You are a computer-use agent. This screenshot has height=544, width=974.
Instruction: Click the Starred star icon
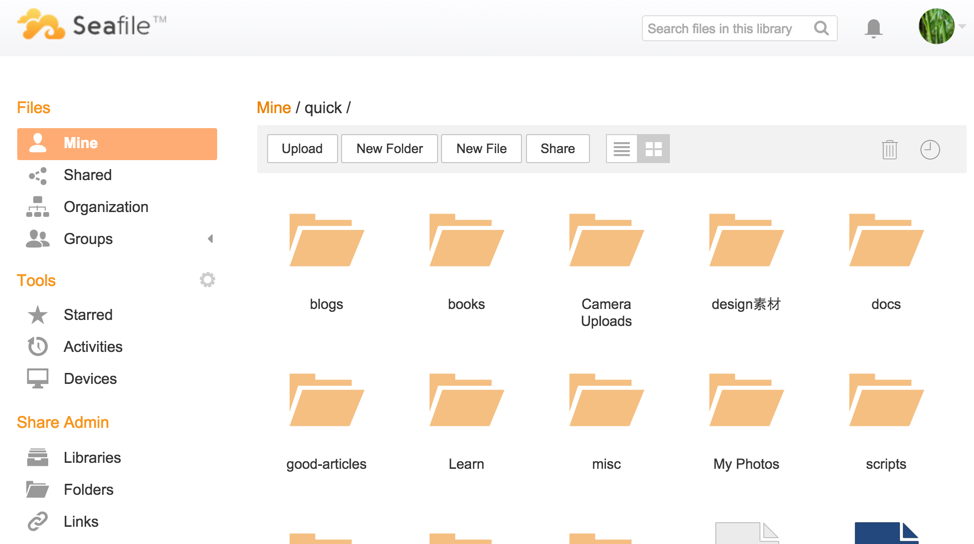point(38,315)
